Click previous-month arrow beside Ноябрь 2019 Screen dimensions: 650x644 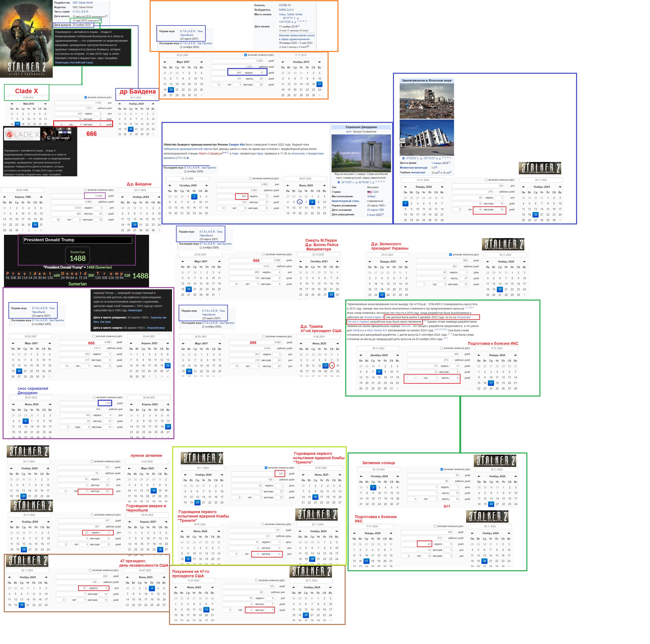(283, 62)
